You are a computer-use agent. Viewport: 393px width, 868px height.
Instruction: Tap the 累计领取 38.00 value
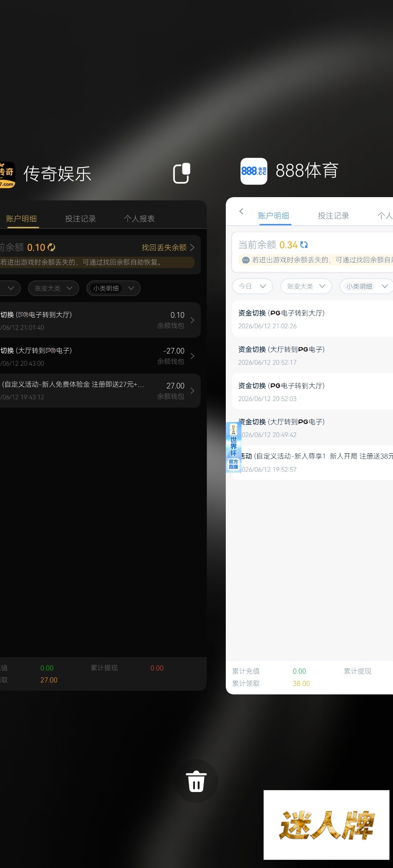pos(301,683)
